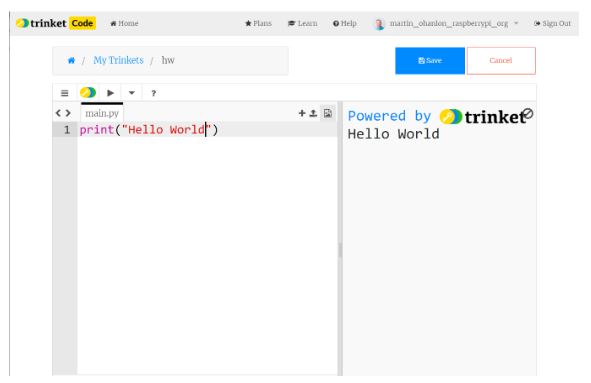Viewport: 591px width, 383px height.
Task: Open the image library icon
Action: coord(328,113)
